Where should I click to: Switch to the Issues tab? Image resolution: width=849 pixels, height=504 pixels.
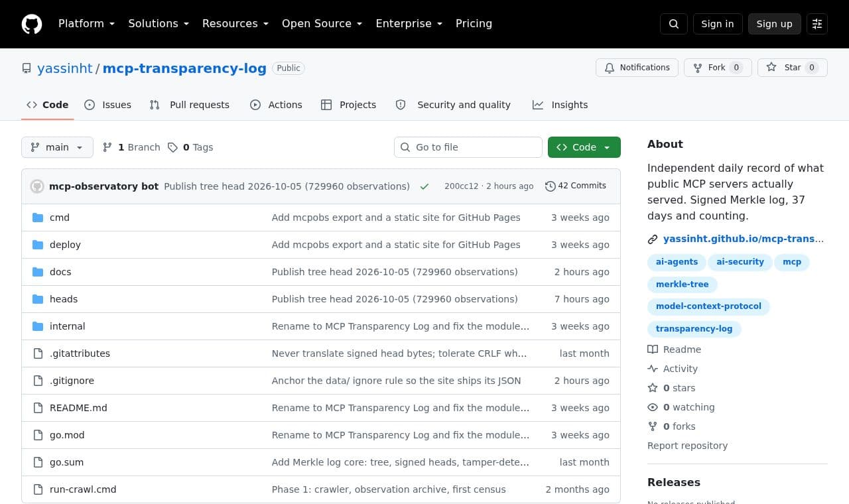(107, 105)
